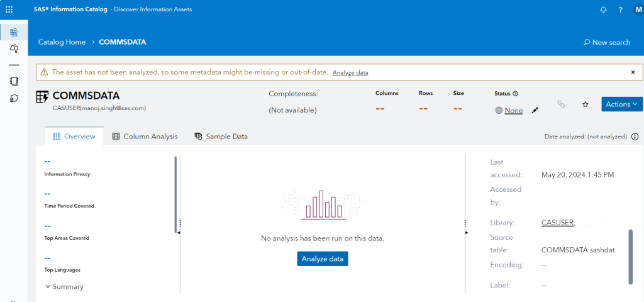The width and height of the screenshot is (644, 302).
Task: Edit status with the pencil icon
Action: pyautogui.click(x=535, y=111)
